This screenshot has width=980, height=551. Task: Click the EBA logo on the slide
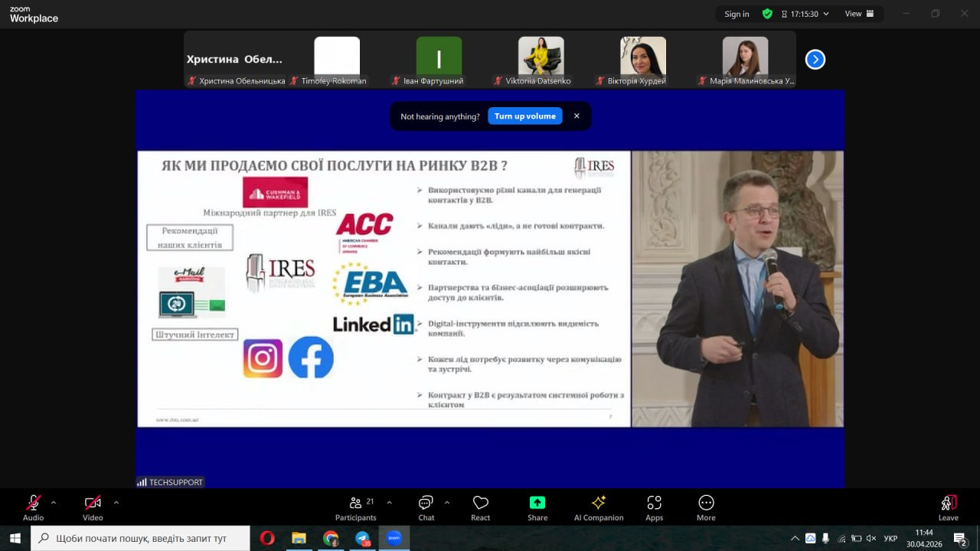tap(370, 284)
